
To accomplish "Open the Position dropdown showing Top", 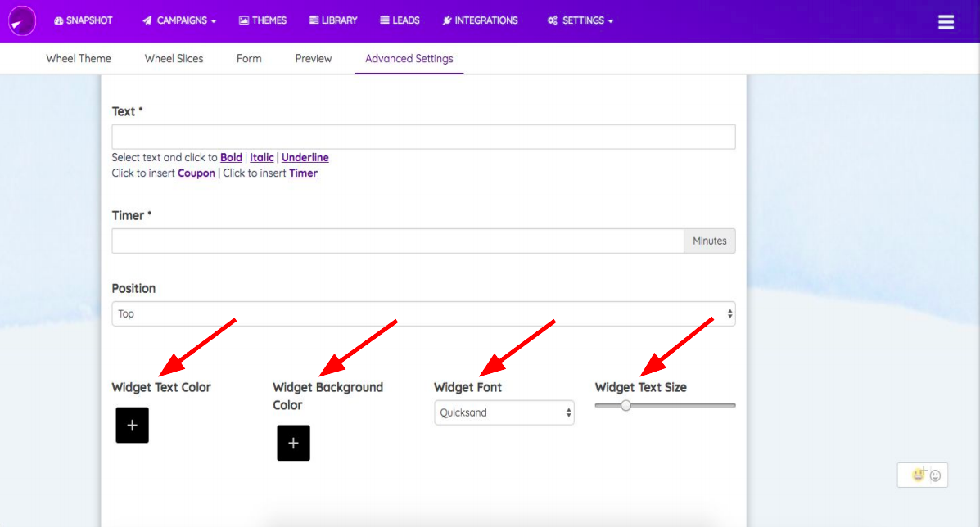I will [x=424, y=314].
